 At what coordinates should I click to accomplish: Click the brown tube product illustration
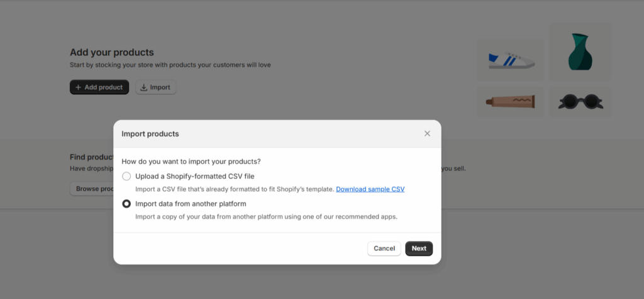point(511,101)
